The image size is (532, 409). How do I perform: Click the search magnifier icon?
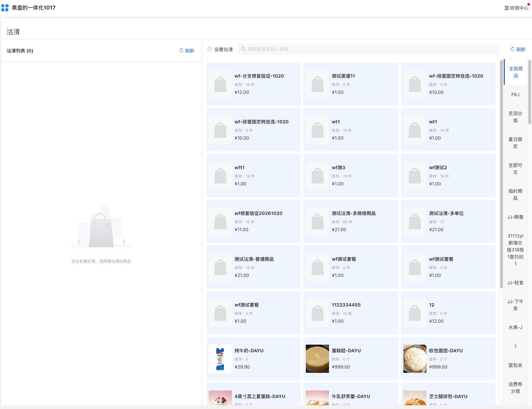243,49
